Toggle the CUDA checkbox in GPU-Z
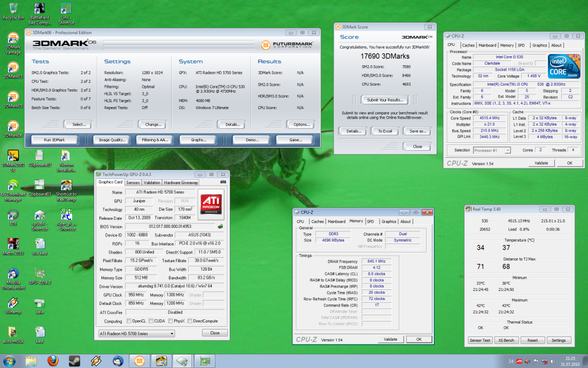This screenshot has height=368, width=588. 151,321
